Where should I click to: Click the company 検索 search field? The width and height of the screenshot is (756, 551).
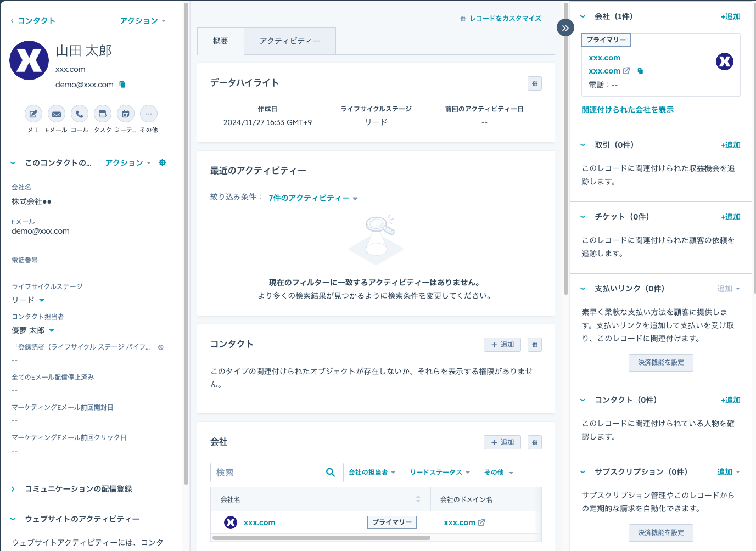[269, 473]
